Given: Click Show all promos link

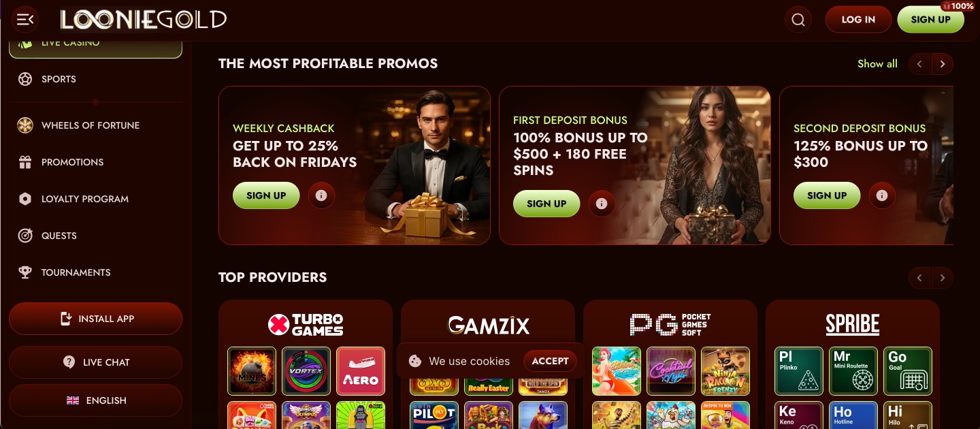Looking at the screenshot, I should click(877, 64).
